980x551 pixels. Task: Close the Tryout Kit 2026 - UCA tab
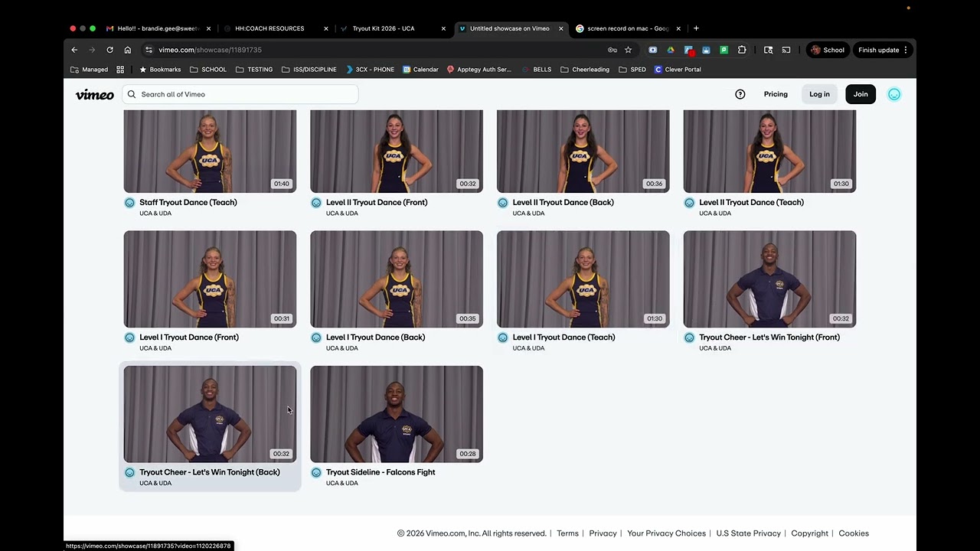pos(443,28)
